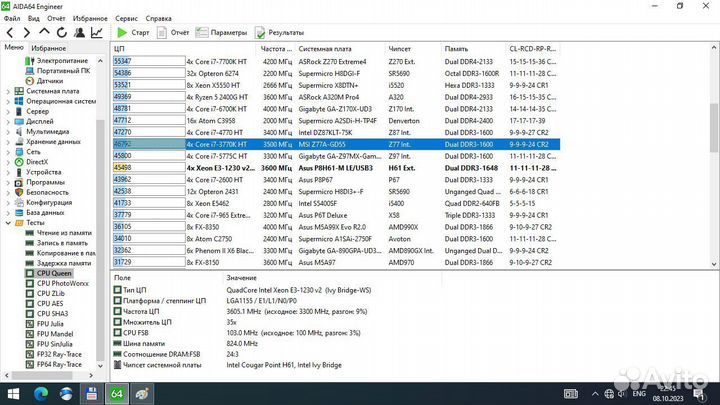Expand the Сервер tree node
This screenshot has height=405, width=720.
[x=8, y=112]
